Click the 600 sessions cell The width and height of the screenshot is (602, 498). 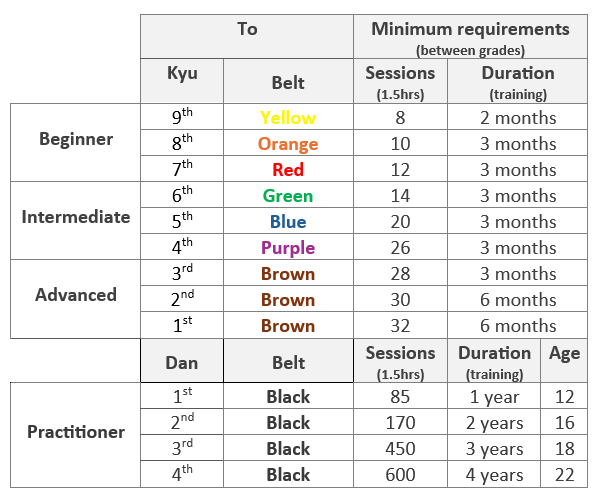coord(400,474)
